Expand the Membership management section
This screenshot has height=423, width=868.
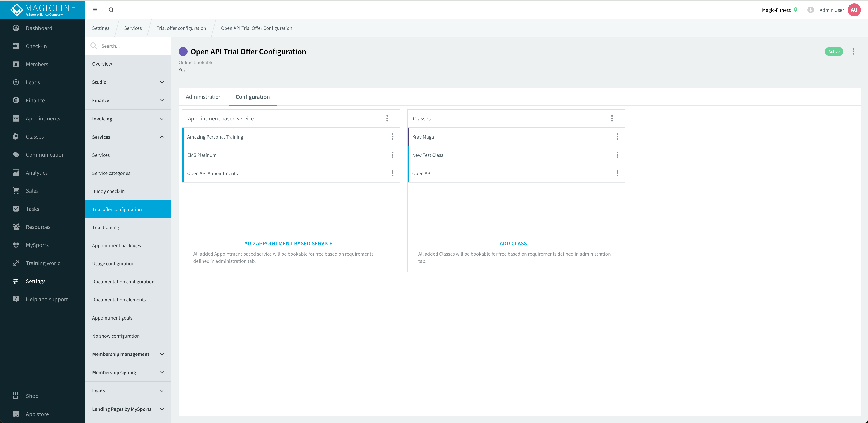128,354
